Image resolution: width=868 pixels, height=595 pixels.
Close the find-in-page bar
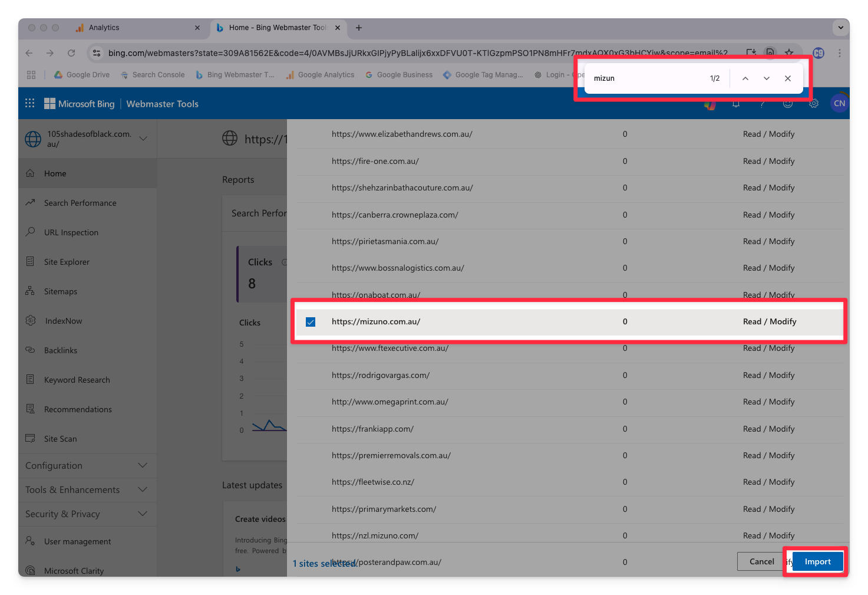pyautogui.click(x=788, y=78)
